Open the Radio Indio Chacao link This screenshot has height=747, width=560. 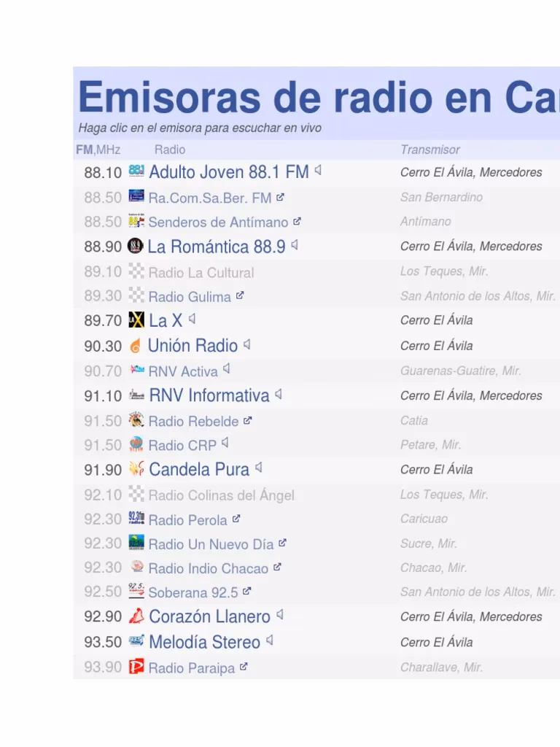[208, 568]
